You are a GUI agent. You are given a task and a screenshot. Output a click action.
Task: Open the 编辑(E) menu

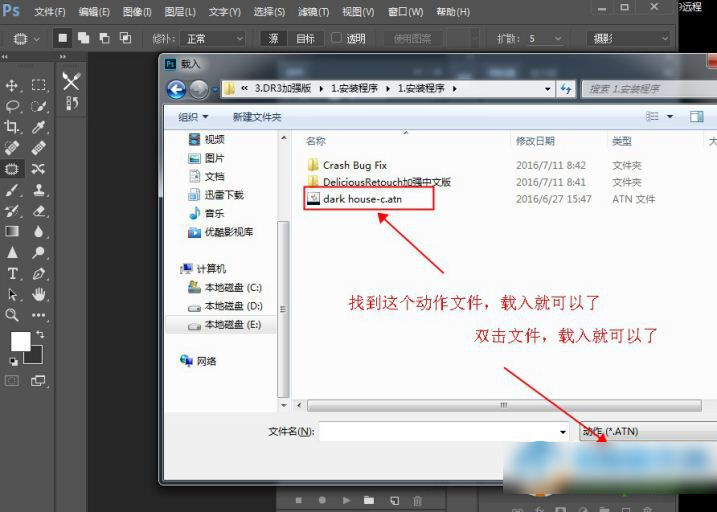click(94, 11)
